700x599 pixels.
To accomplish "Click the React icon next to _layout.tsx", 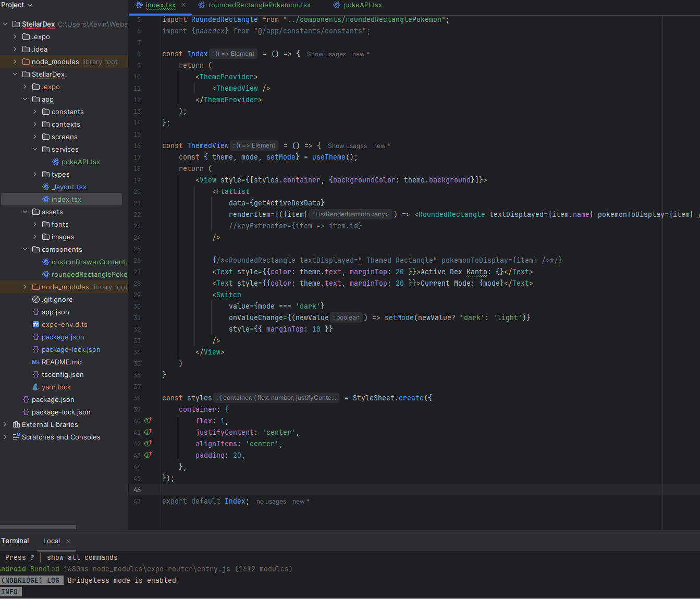I will point(46,187).
